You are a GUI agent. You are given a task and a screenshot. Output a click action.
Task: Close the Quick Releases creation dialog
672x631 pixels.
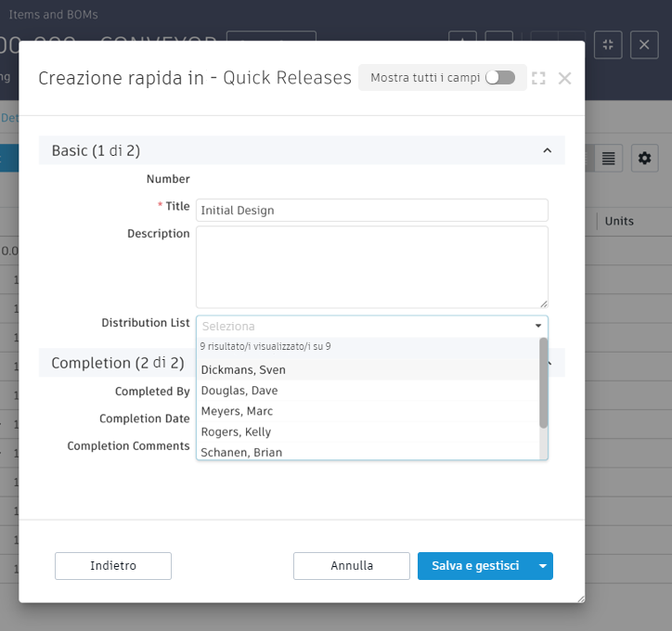point(564,78)
